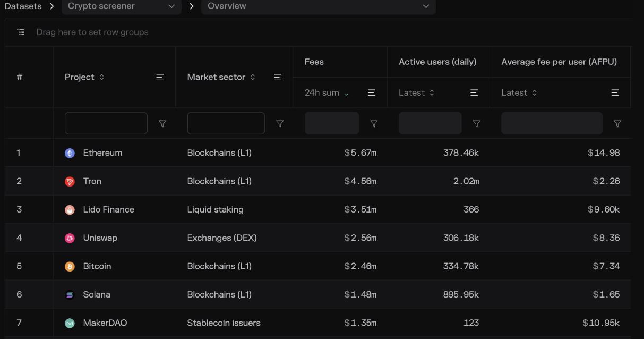Click the Active users filter funnel icon
Viewport: 644px width, 339px height.
point(477,123)
